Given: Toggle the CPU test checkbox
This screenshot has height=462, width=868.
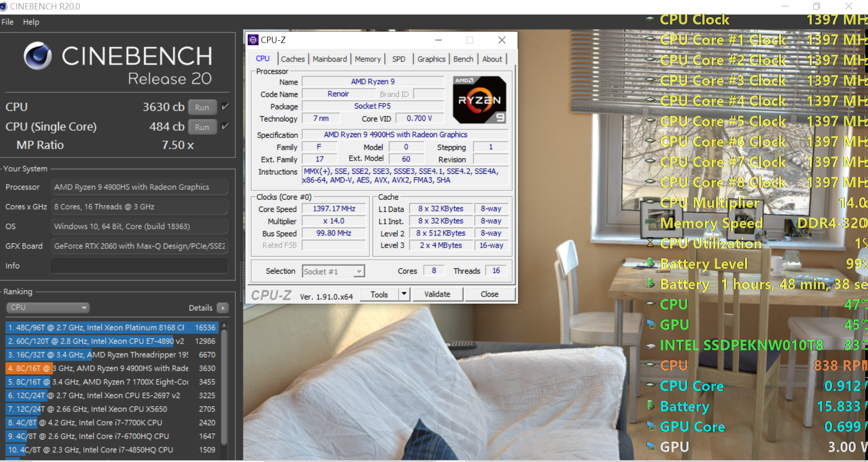Looking at the screenshot, I should tap(225, 107).
